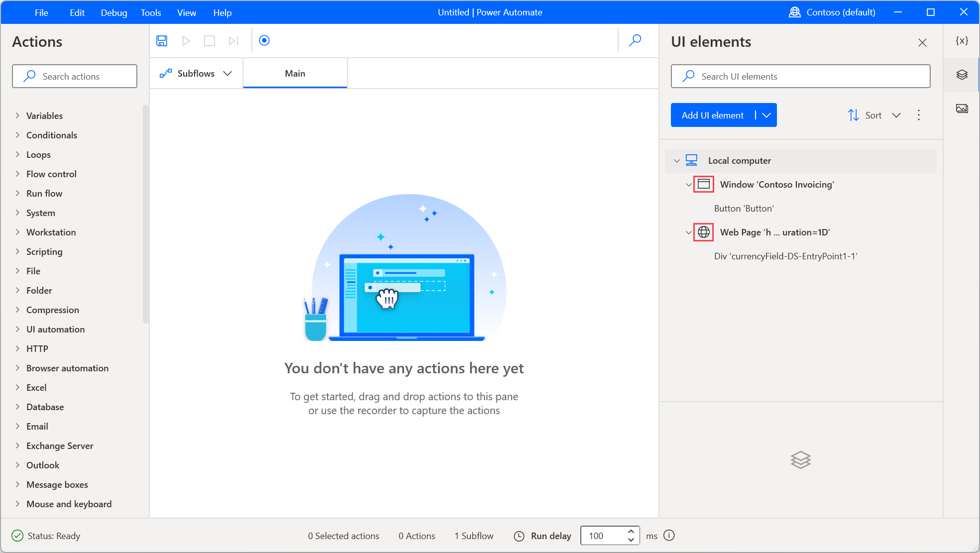This screenshot has width=980, height=553.
Task: Expand the 'Window Contoso Invoicing' tree node
Action: pyautogui.click(x=688, y=184)
